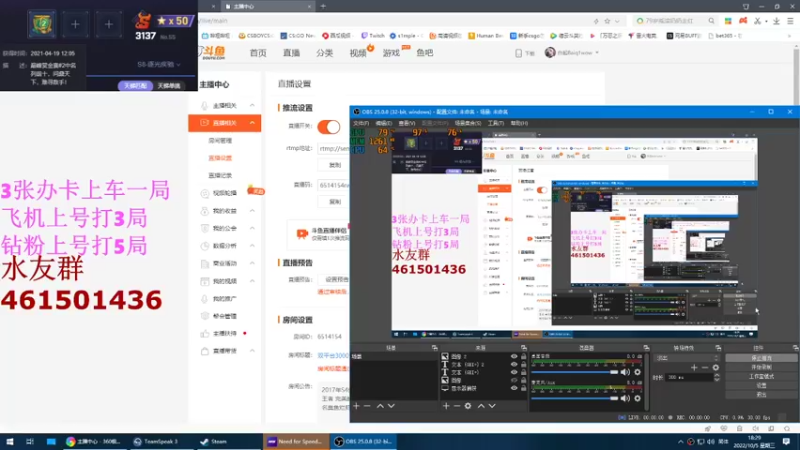This screenshot has height=450, width=800.
Task: Hide the 显示器捕获 display capture eye icon
Action: (514, 388)
